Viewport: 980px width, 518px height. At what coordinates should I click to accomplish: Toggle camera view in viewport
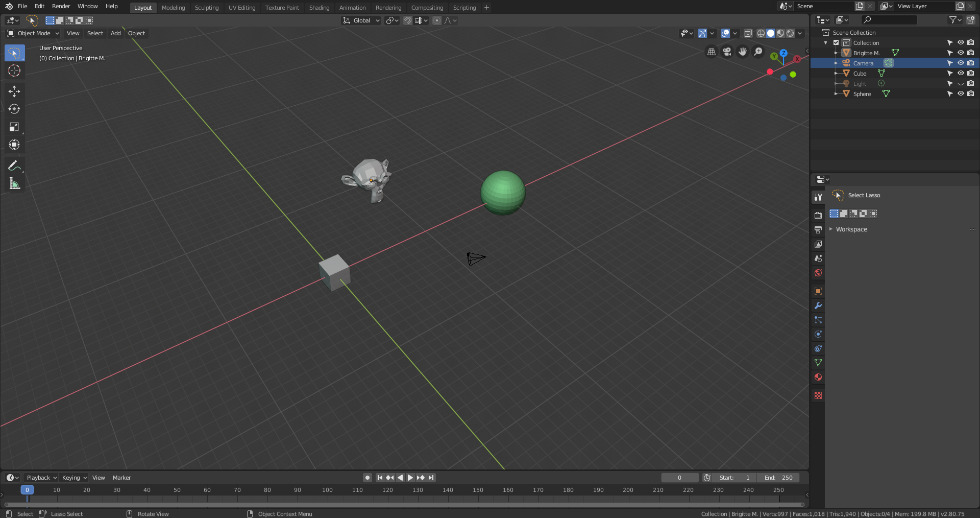(x=727, y=52)
